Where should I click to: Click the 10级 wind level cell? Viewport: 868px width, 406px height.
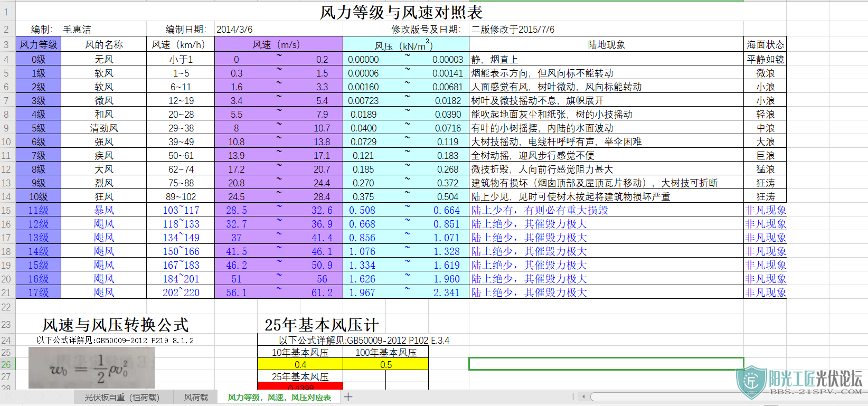39,196
